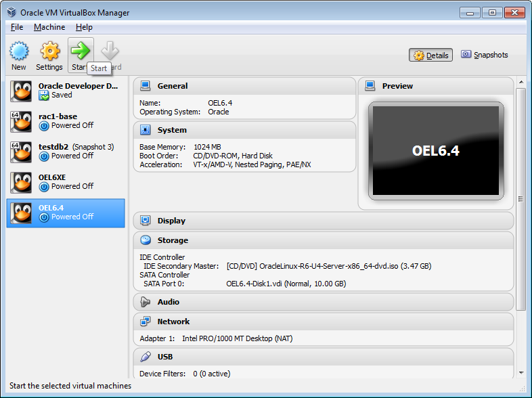Click the Preview section header
The image size is (532, 398).
click(x=436, y=86)
